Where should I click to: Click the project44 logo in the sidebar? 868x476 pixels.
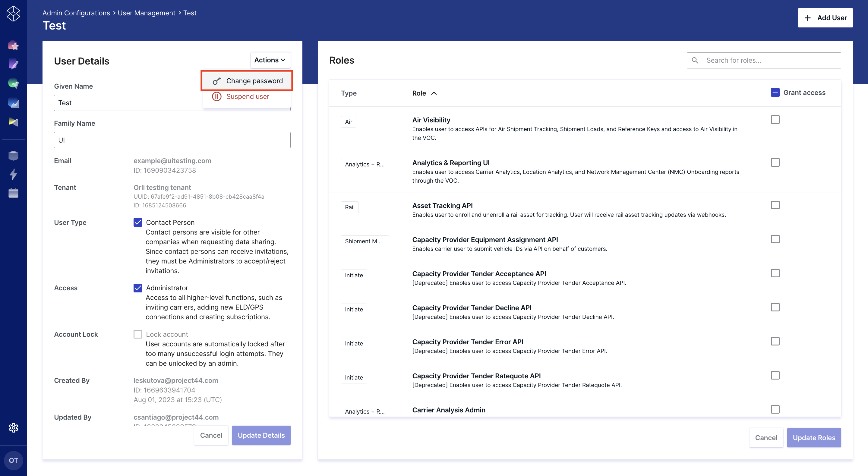14,14
